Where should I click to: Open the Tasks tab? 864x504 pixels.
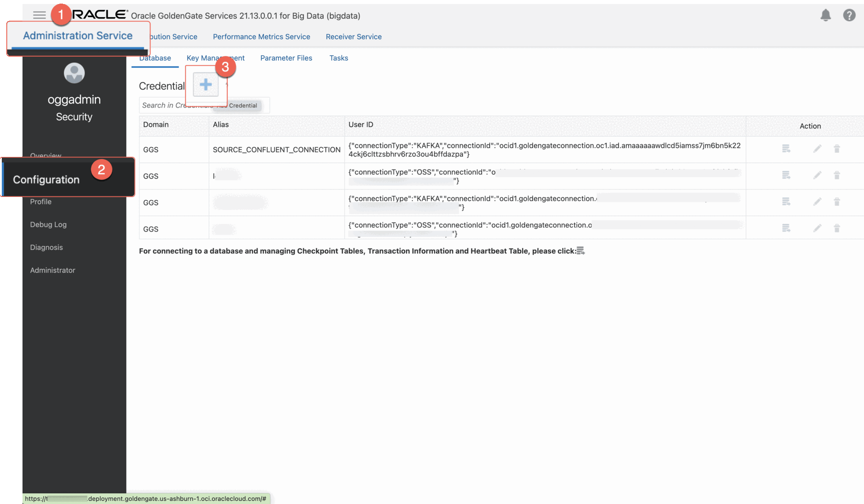338,58
